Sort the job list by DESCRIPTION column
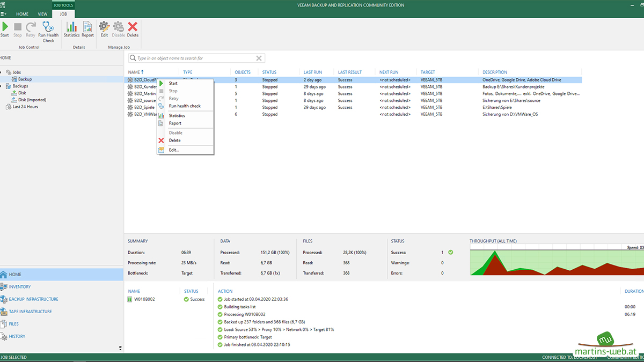This screenshot has height=362, width=644. 495,72
